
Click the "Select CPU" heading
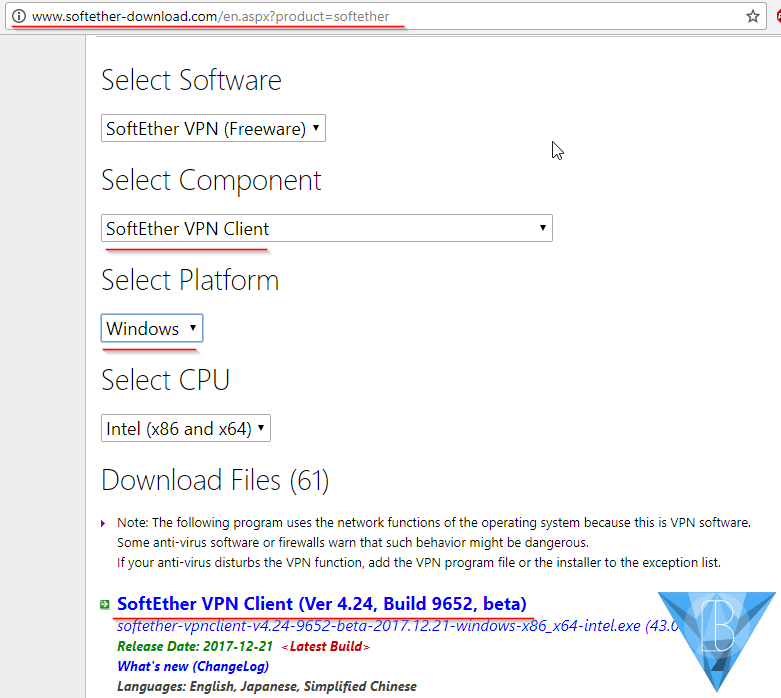pyautogui.click(x=165, y=380)
